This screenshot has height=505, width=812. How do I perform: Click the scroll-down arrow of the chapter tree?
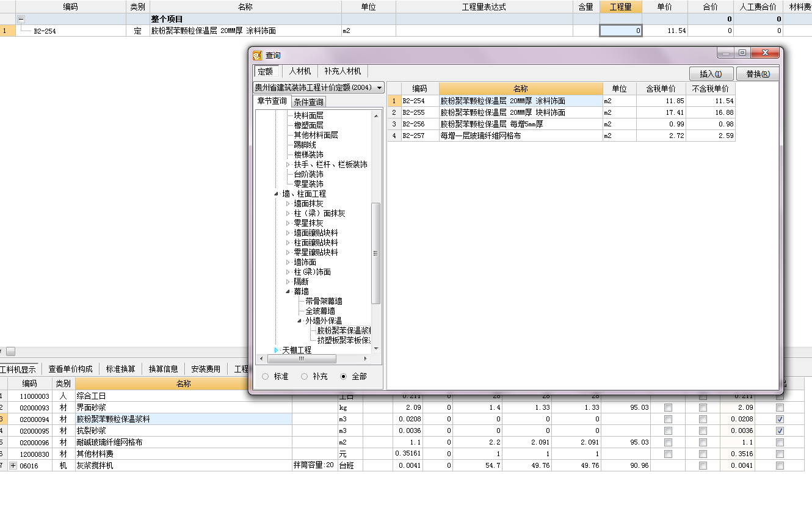click(375, 348)
